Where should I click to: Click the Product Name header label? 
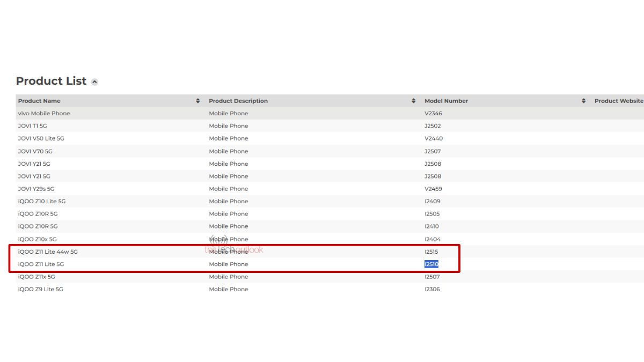pyautogui.click(x=39, y=101)
